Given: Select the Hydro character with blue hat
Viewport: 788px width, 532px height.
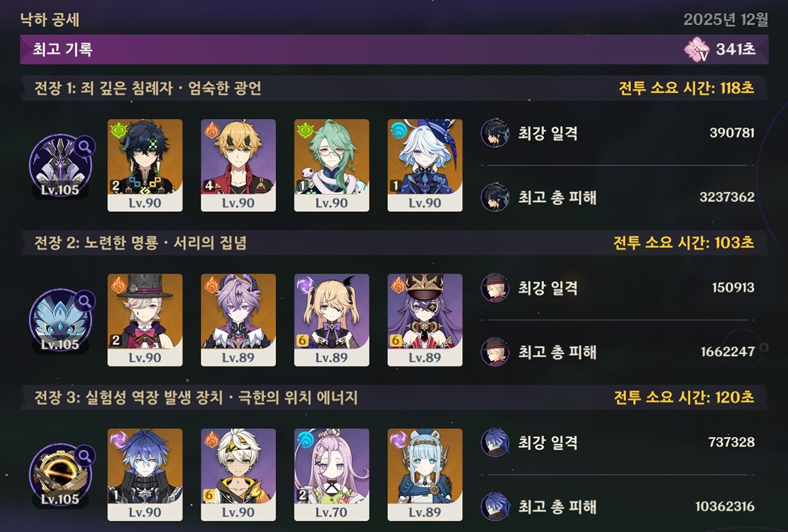Looking at the screenshot, I should (425, 165).
